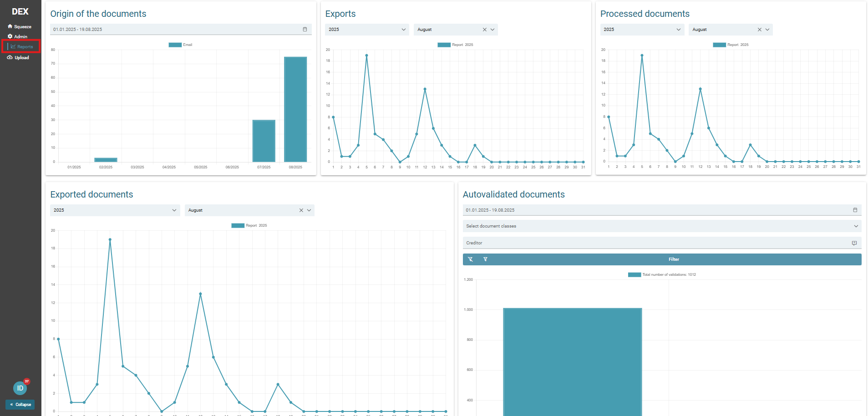Click the clear-filter icon on Filter bar
Image resolution: width=868 pixels, height=416 pixels.
(x=470, y=259)
